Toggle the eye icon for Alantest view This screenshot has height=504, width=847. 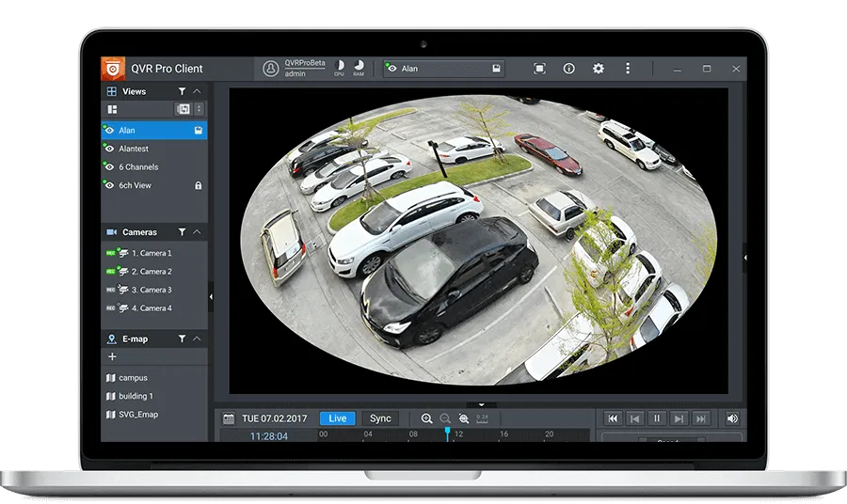click(109, 149)
